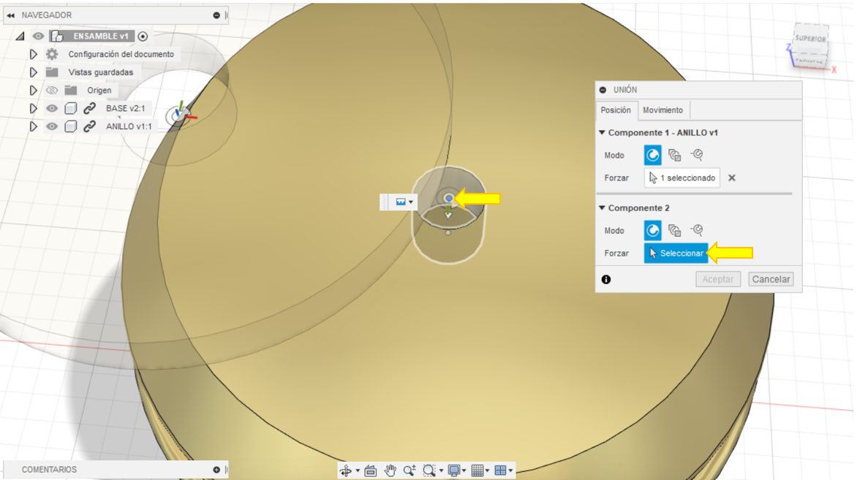Click the Navegador panel minimize circle
The width and height of the screenshot is (868, 480).
pos(216,15)
